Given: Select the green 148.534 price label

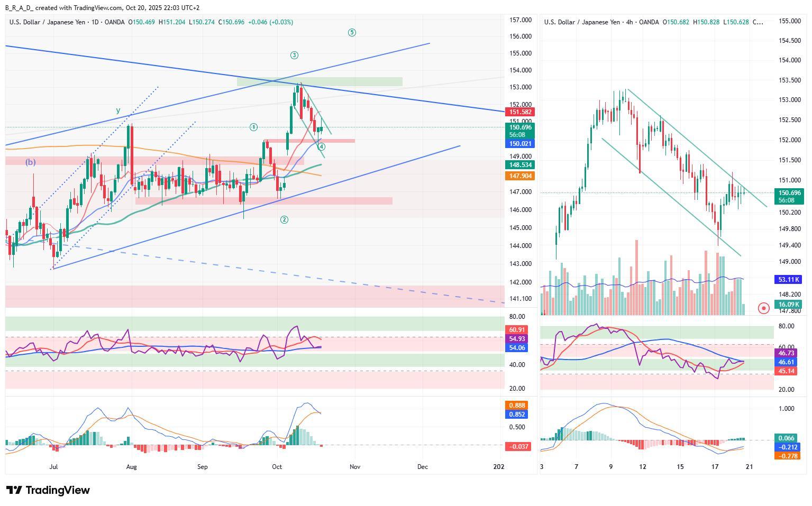Looking at the screenshot, I should coord(520,165).
